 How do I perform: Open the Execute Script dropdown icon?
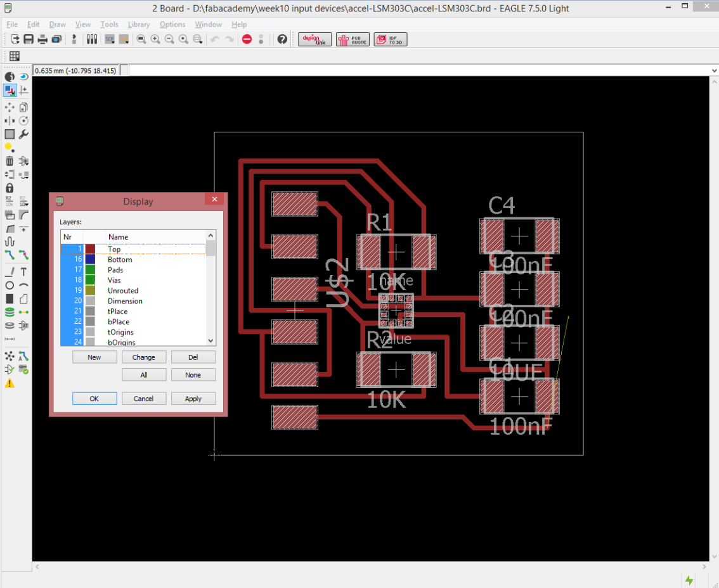pyautogui.click(x=109, y=39)
